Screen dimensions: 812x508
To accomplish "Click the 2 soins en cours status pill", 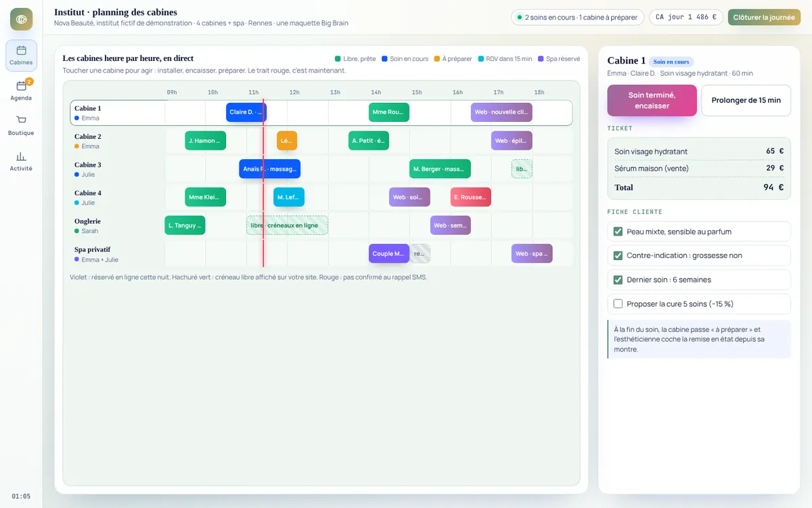I will point(577,17).
